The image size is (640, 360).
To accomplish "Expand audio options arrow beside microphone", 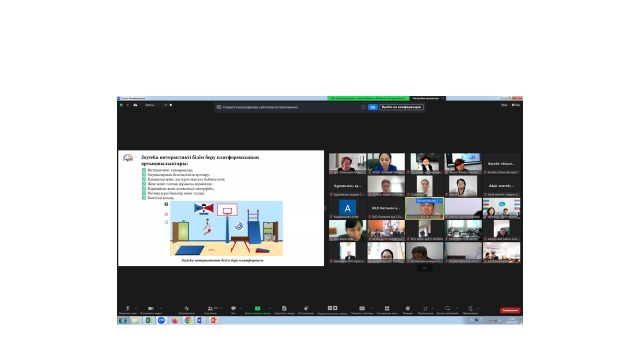I will click(x=136, y=309).
